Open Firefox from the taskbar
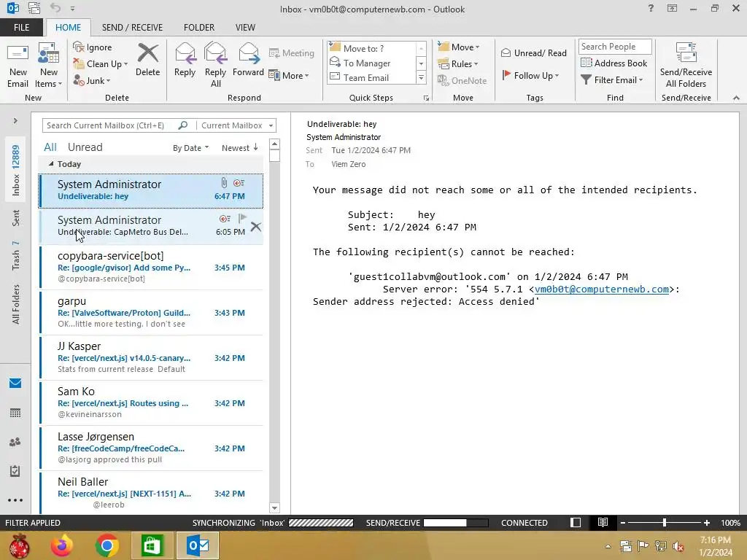 [x=63, y=545]
